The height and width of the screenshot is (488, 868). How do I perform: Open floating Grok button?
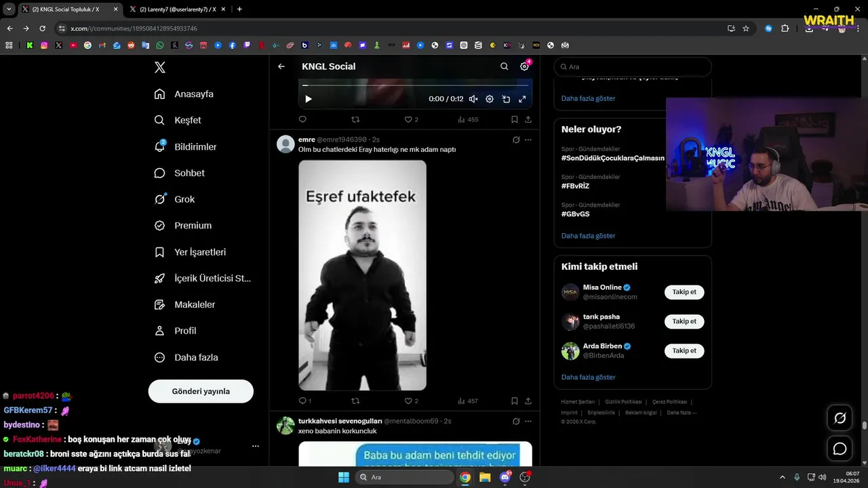tap(840, 418)
